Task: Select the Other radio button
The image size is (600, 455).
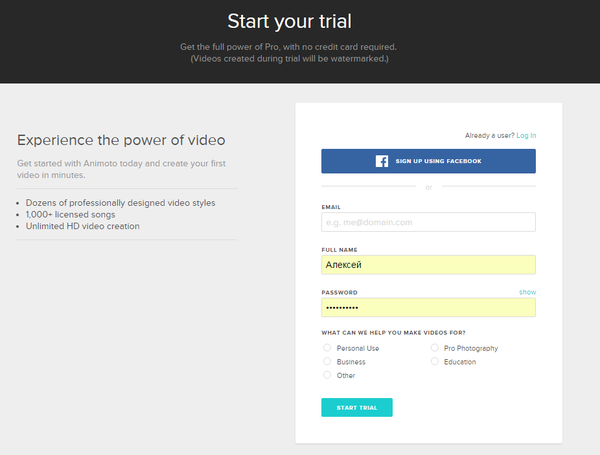Action: 327,375
